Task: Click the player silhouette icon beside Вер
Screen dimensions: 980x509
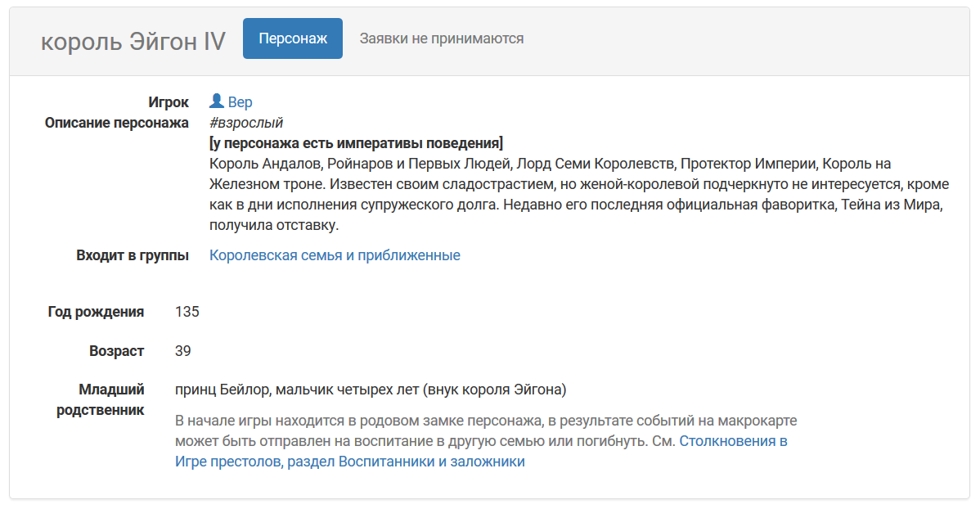Action: (217, 101)
